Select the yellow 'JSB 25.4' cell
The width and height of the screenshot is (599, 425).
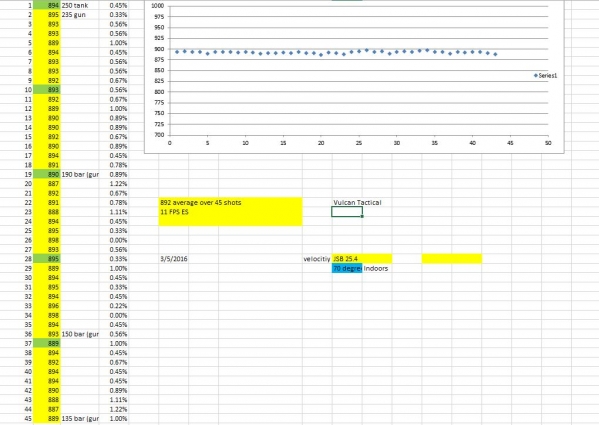click(362, 259)
